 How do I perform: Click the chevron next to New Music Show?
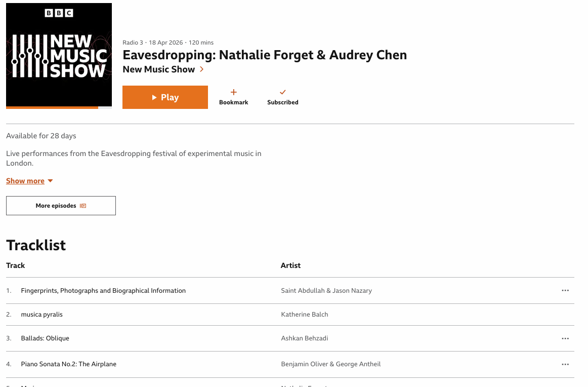point(202,69)
